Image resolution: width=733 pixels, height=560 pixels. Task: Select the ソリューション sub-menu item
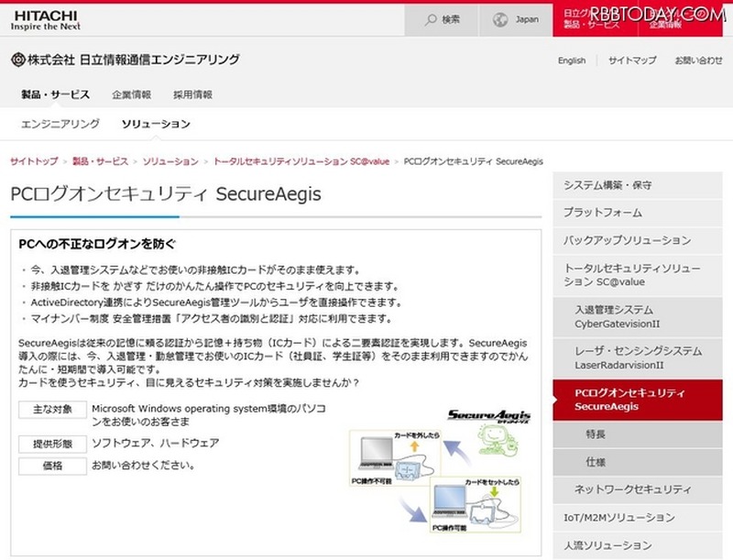pos(156,124)
